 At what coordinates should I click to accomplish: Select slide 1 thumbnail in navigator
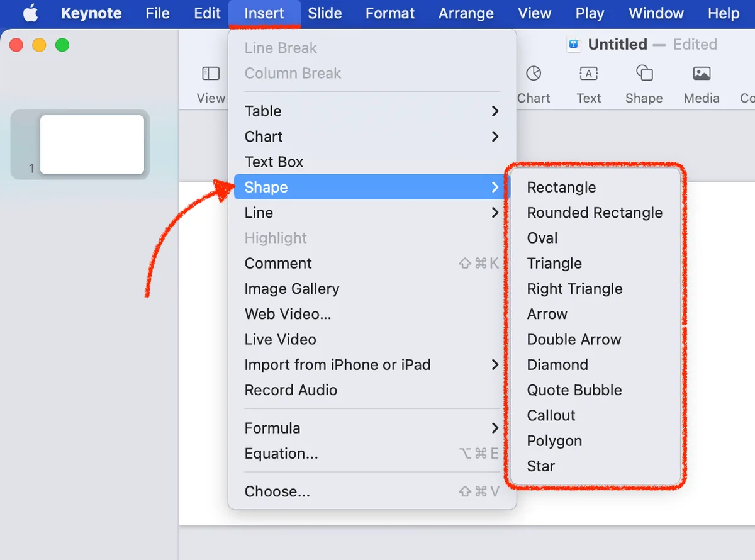(92, 145)
